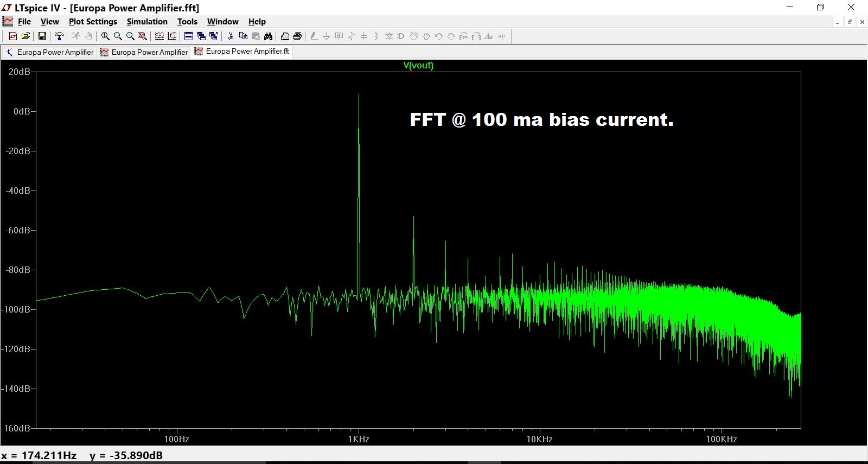
Task: Click the x = 174.211Hz status readout
Action: [39, 455]
